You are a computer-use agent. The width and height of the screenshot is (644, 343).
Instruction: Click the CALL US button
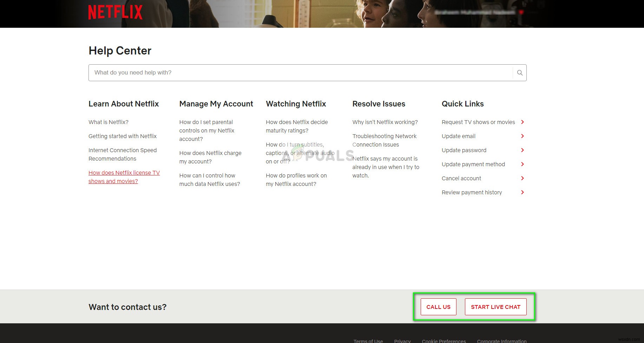point(438,306)
